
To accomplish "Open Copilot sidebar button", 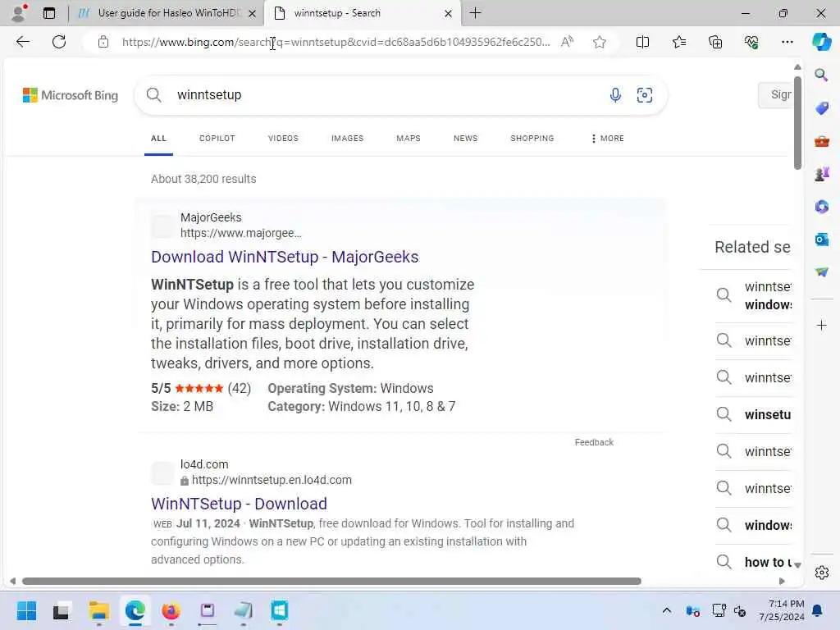I will coord(821,42).
